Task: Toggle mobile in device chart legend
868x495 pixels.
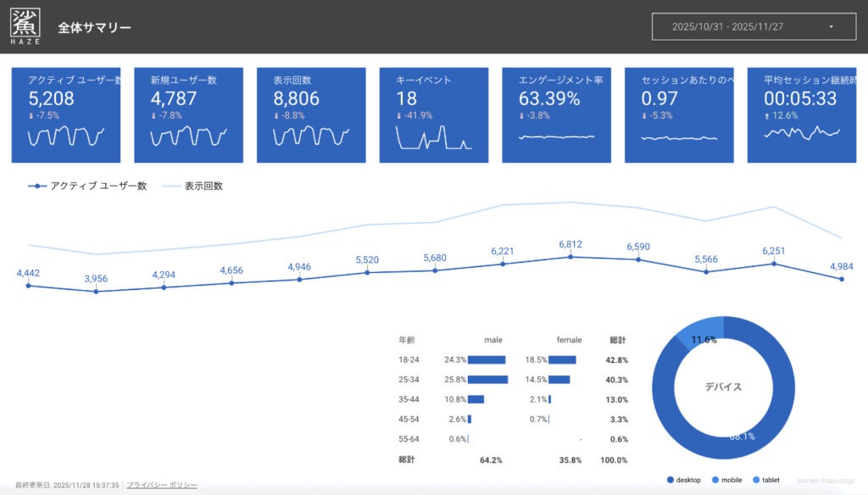Action: 726,481
